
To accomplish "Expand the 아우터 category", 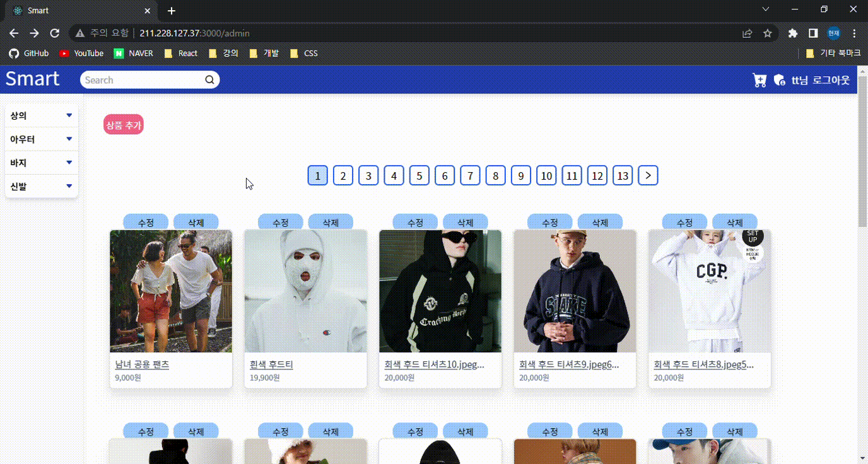I will pyautogui.click(x=42, y=139).
